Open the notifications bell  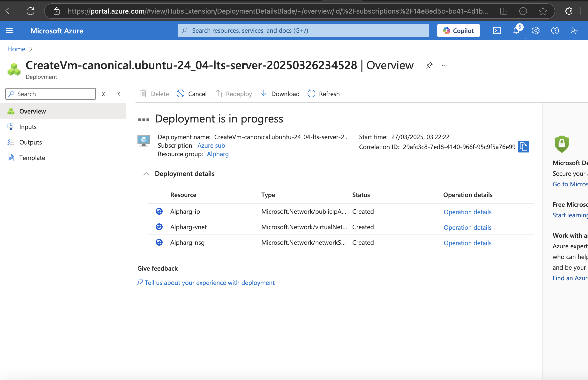[516, 30]
